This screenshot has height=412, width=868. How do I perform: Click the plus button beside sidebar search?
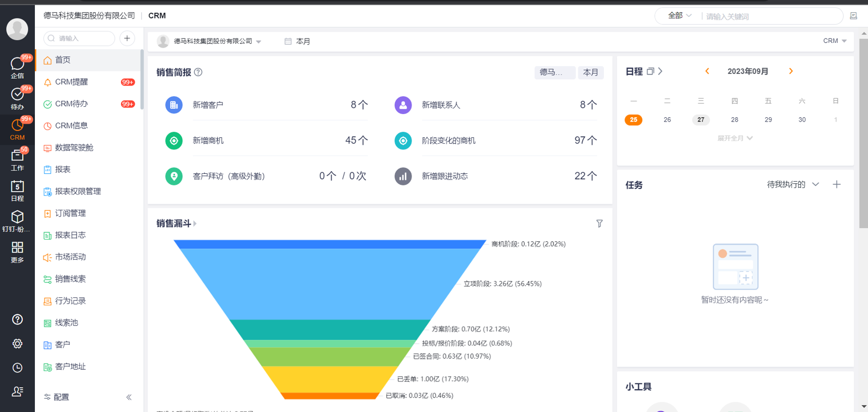click(127, 38)
